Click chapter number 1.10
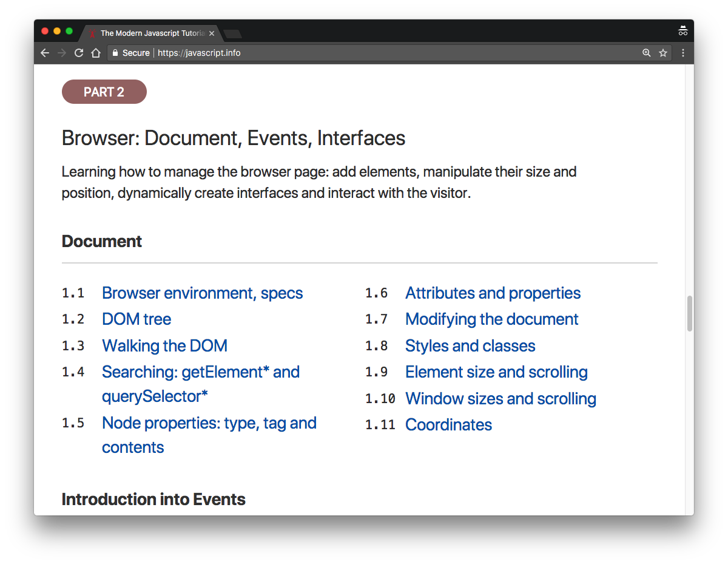This screenshot has height=564, width=728. point(380,398)
